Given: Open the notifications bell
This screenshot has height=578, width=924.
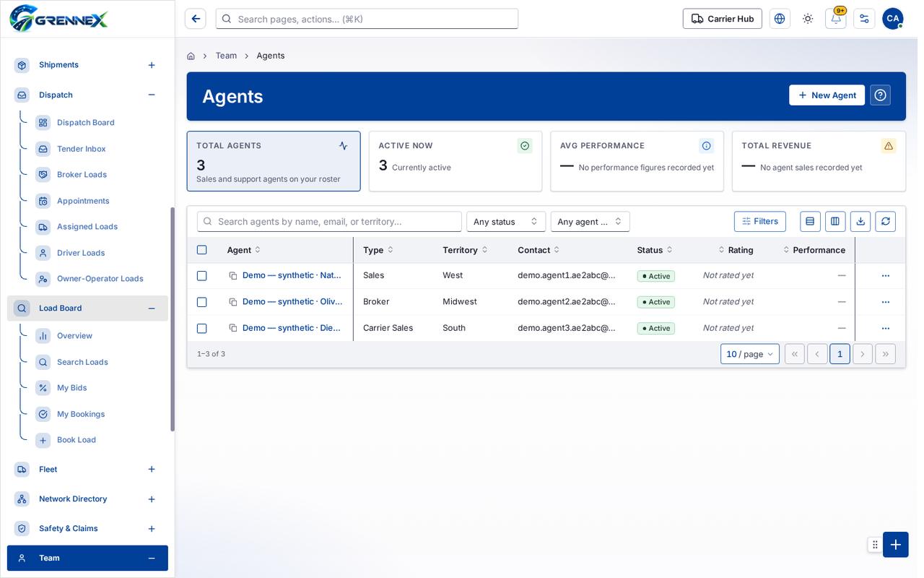Looking at the screenshot, I should point(836,19).
